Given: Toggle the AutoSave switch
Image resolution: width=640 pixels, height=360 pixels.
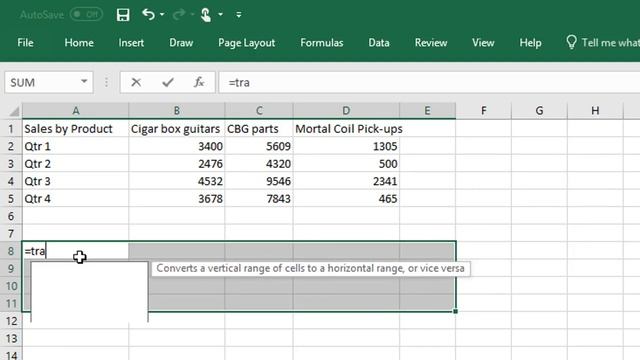Looking at the screenshot, I should click(86, 15).
